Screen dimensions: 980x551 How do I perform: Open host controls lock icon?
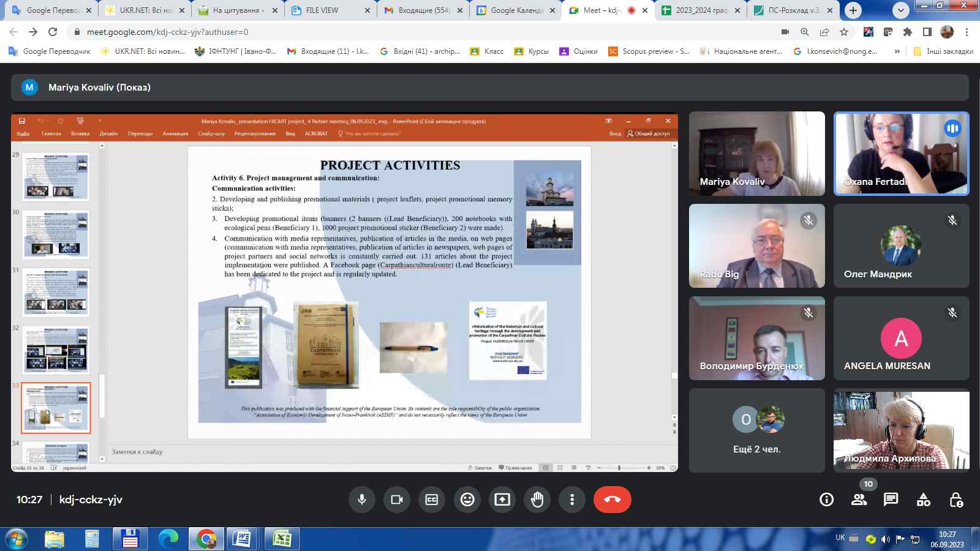click(x=956, y=500)
